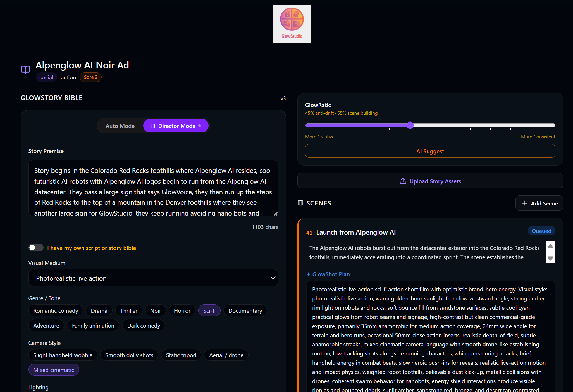This screenshot has height=392, width=573.
Task: Click the '#1' scene number label
Action: 309,233
